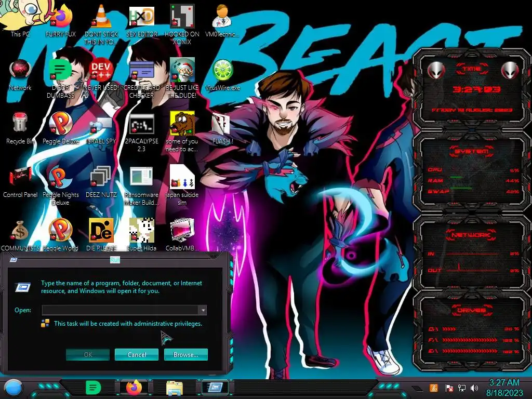532x399 pixels.
Task: Open the COMMUNISTS money bag icon
Action: (20, 235)
